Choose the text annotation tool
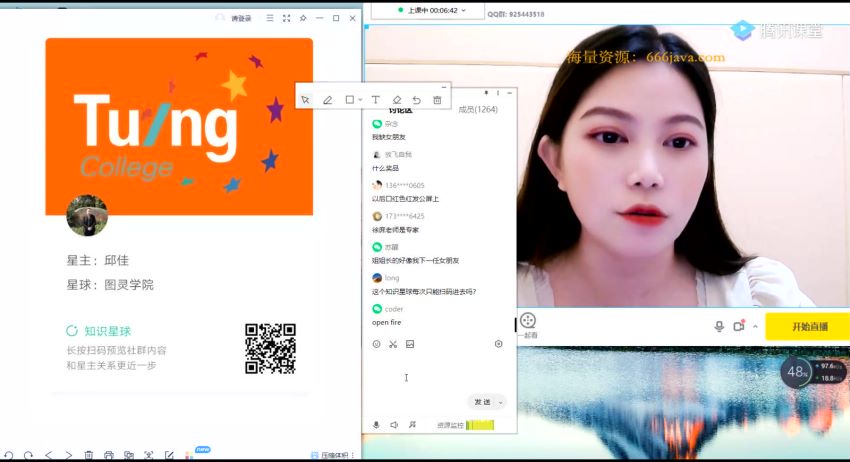Viewport: 850px width, 462px height. pyautogui.click(x=376, y=100)
